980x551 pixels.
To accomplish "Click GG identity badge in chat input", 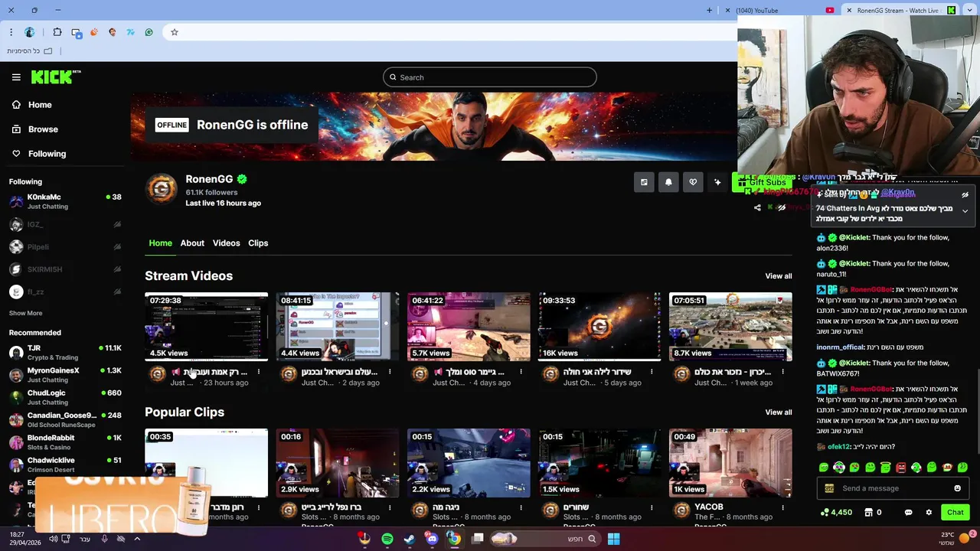I will pos(829,488).
